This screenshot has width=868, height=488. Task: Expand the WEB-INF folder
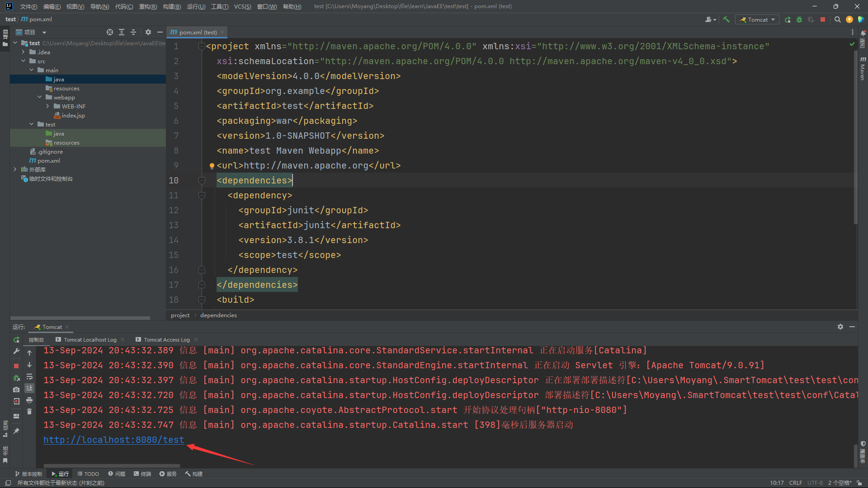click(x=48, y=106)
